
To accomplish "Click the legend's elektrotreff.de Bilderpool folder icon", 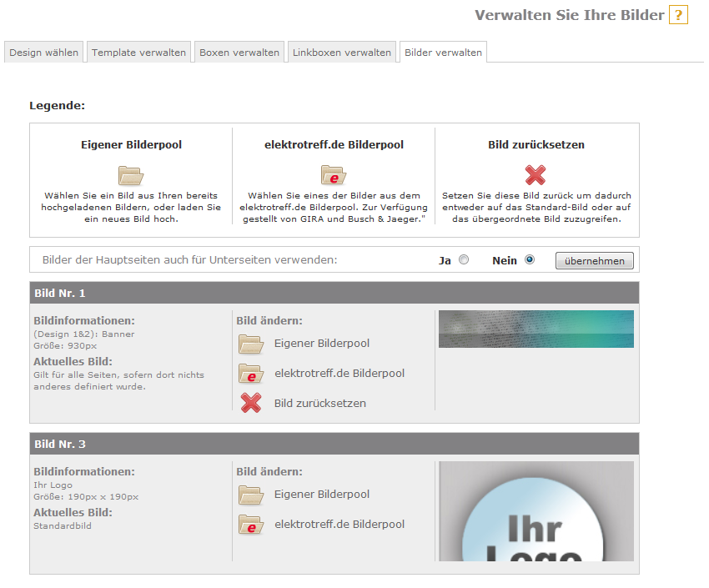I will click(x=334, y=175).
